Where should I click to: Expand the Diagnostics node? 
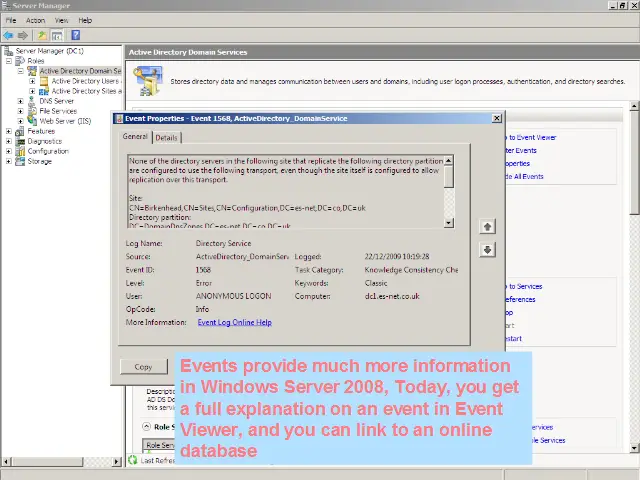point(9,141)
